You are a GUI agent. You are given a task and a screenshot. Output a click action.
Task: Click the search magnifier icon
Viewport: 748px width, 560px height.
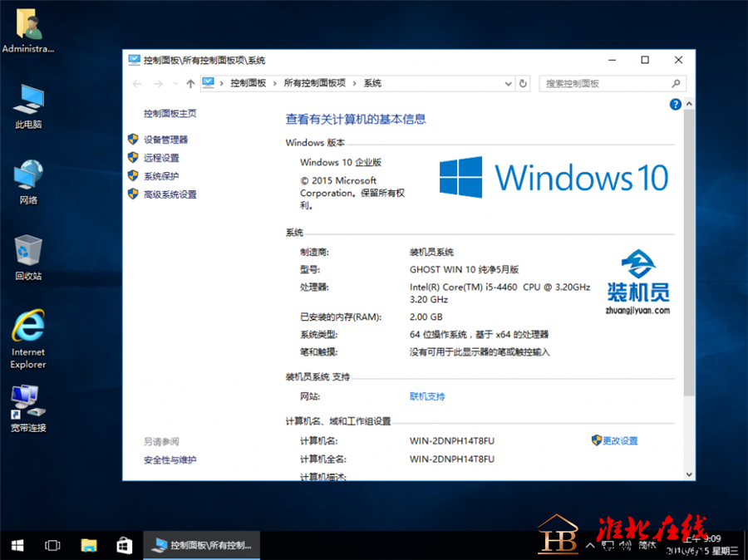[676, 83]
